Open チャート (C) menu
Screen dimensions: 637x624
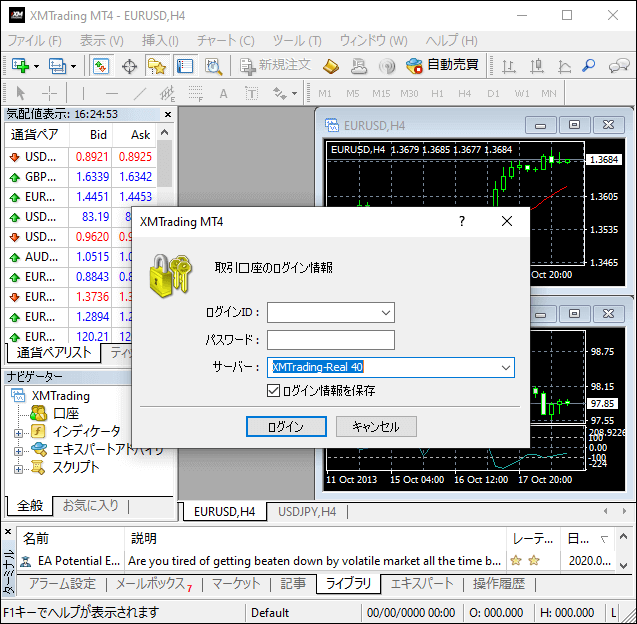click(x=225, y=41)
